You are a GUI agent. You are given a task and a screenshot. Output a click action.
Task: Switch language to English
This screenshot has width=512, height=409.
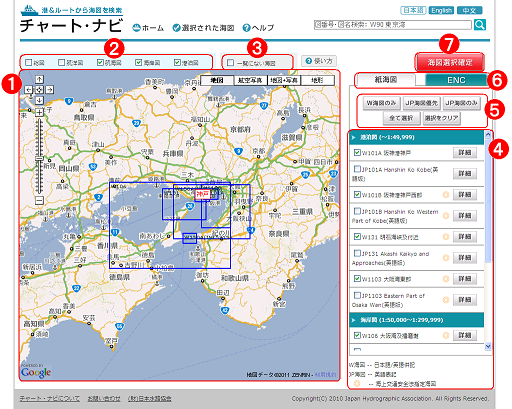tap(441, 10)
